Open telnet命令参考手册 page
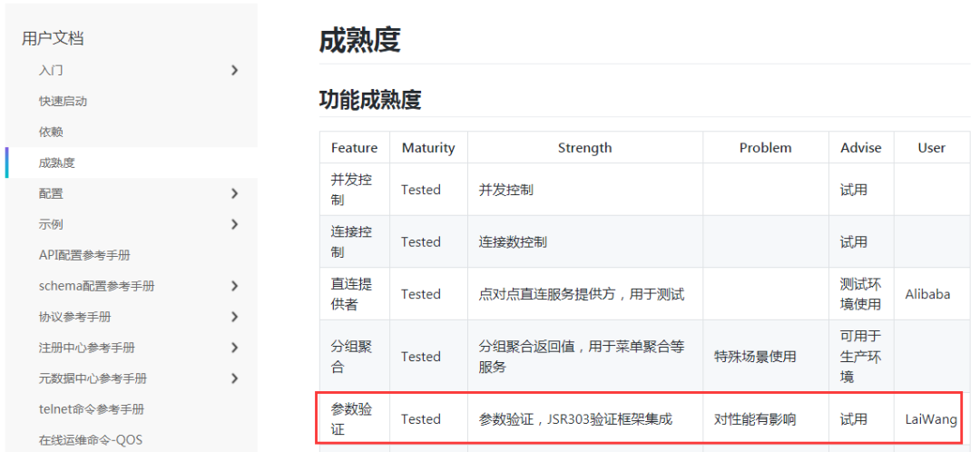 91,409
